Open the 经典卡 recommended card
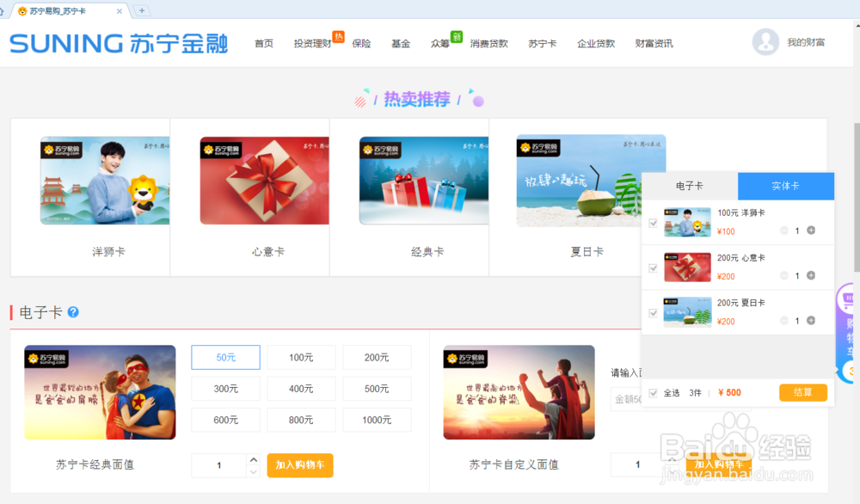Screen dimensions: 860x504 coord(424,181)
